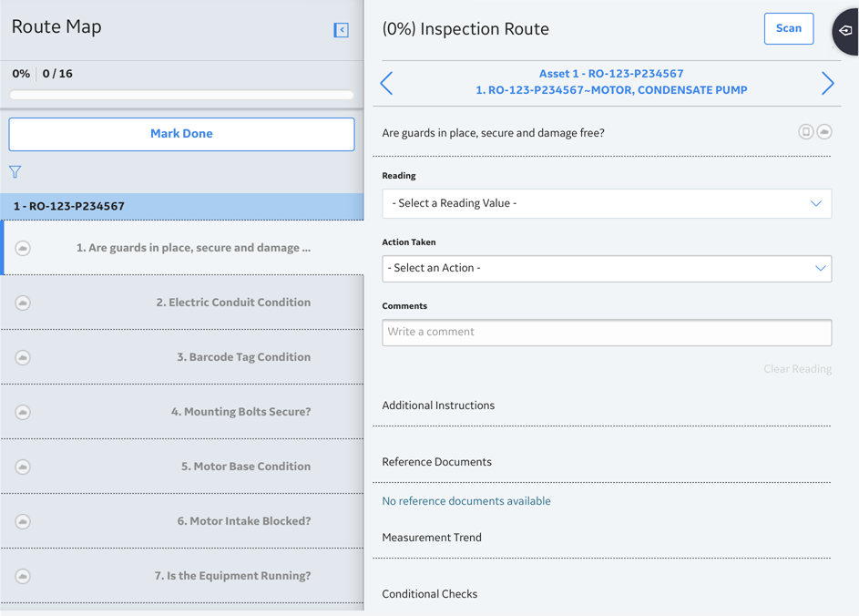Viewport: 859px width, 616px height.
Task: Go to next asset with right arrow
Action: (x=827, y=83)
